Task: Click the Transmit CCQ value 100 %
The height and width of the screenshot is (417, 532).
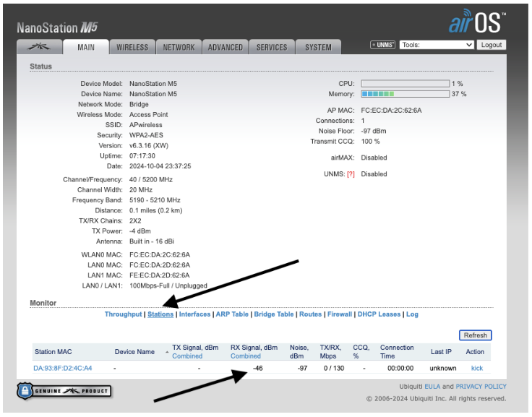Action: (370, 141)
